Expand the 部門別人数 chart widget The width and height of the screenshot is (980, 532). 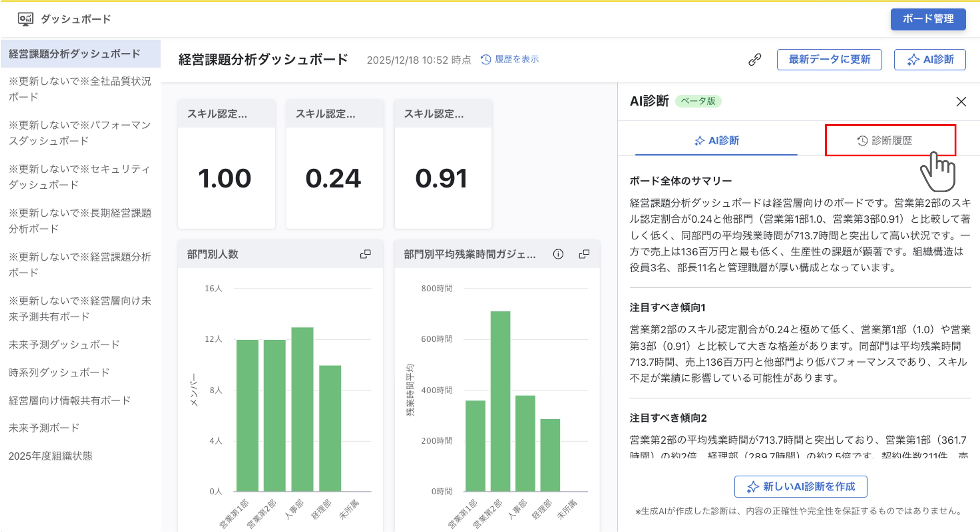tap(365, 254)
